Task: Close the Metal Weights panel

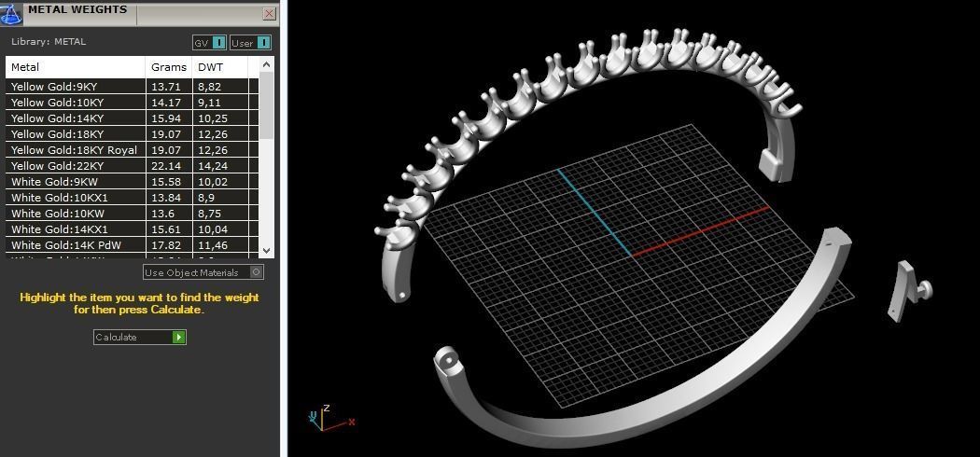Action: click(x=270, y=13)
